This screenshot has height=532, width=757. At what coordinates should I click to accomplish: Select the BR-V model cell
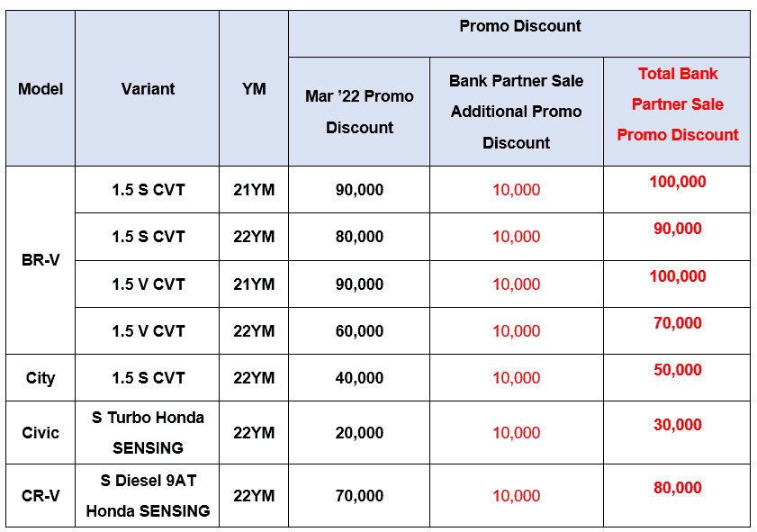41,260
